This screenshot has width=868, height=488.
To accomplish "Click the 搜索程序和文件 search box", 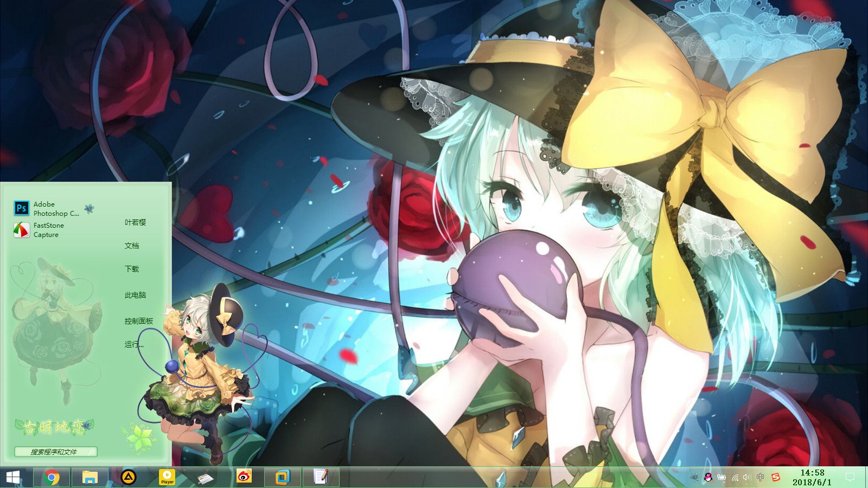I will pos(56,452).
